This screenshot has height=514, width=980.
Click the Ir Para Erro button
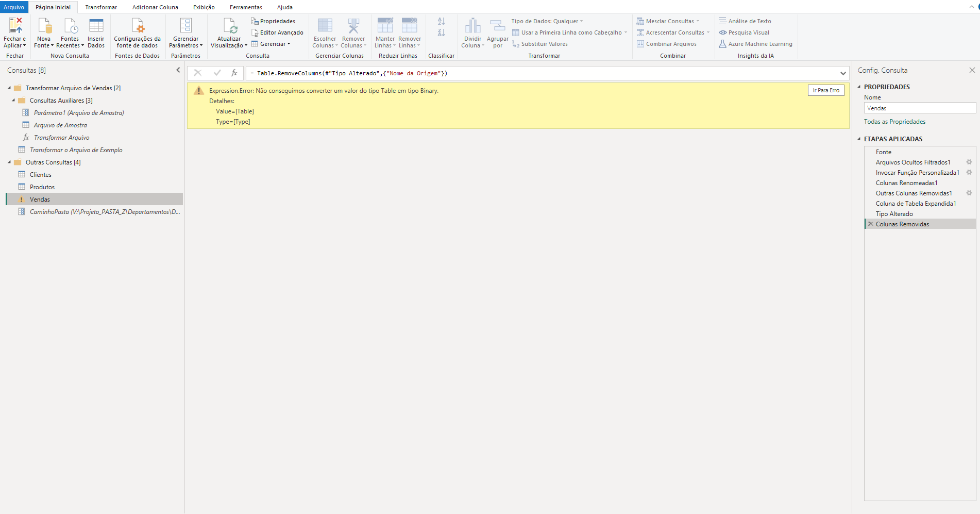click(x=826, y=90)
